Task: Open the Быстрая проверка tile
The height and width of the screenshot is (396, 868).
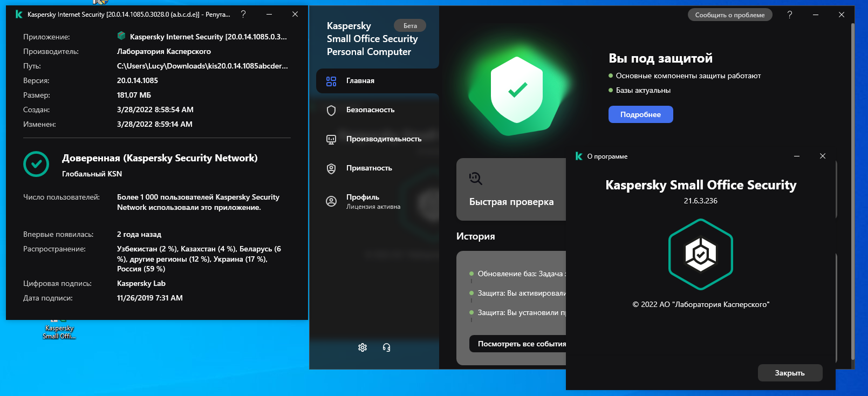Action: pyautogui.click(x=511, y=189)
